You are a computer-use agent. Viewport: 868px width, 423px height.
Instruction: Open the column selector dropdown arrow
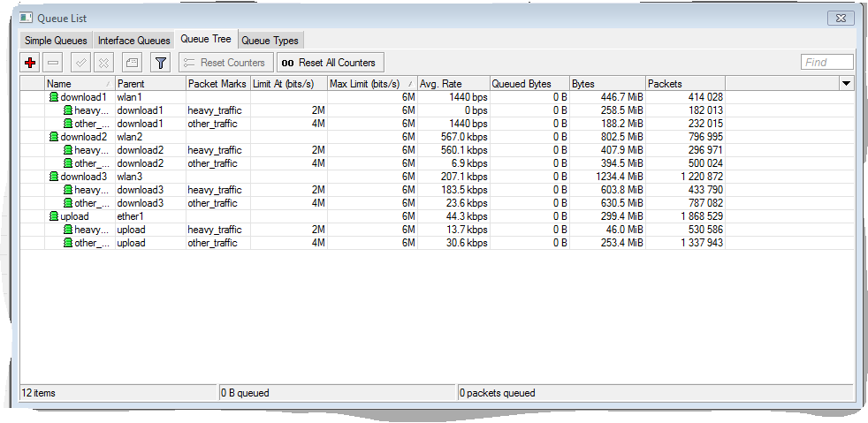point(846,84)
